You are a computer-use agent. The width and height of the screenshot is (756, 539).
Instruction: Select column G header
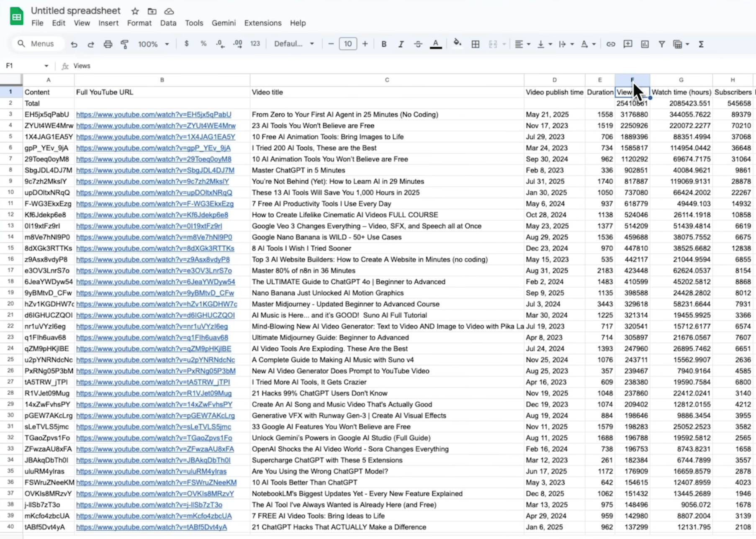pyautogui.click(x=681, y=80)
